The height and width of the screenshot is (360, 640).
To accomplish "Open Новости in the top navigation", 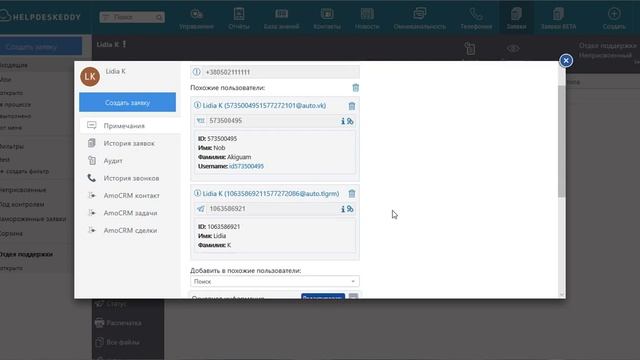I will (x=367, y=19).
